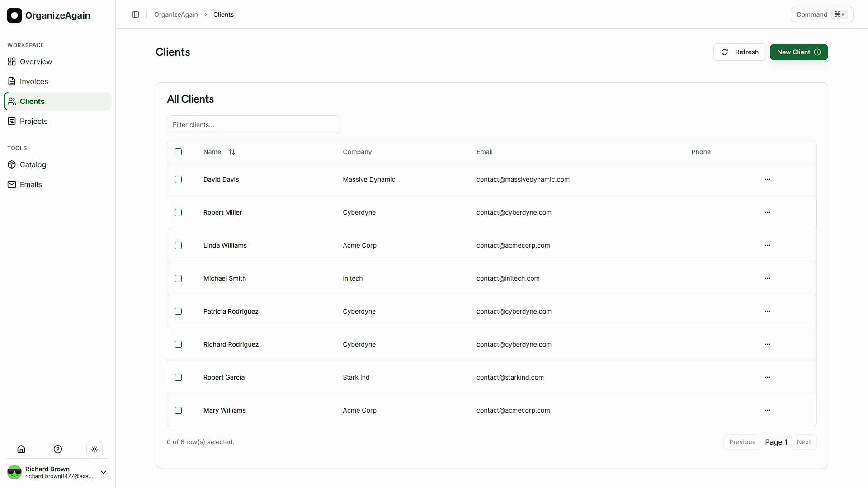Check the Mary Williams row checkbox
Image resolution: width=868 pixels, height=488 pixels.
point(178,410)
